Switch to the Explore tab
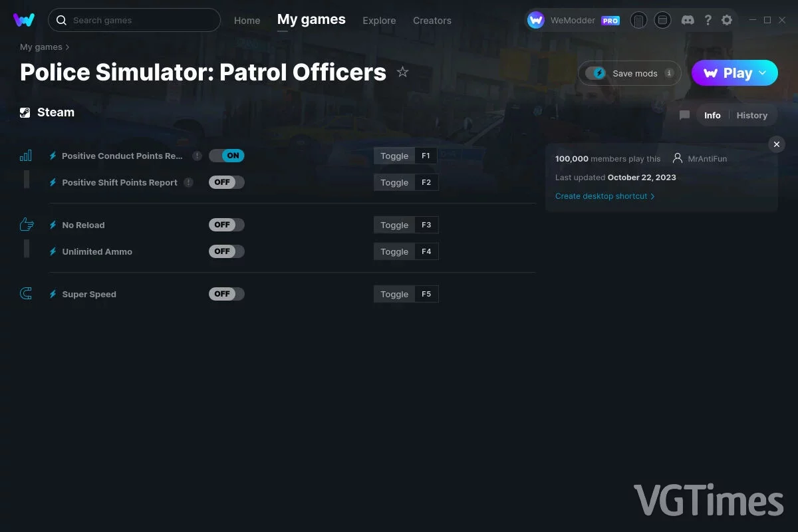The height and width of the screenshot is (532, 798). point(379,21)
